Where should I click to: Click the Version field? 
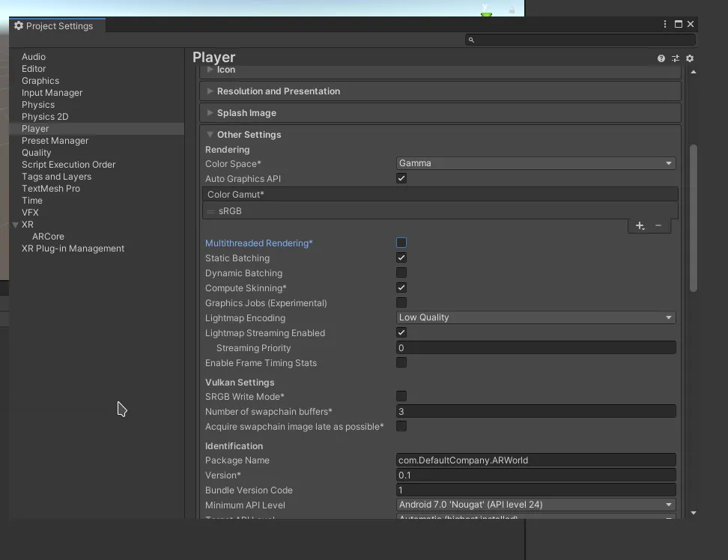click(x=536, y=475)
